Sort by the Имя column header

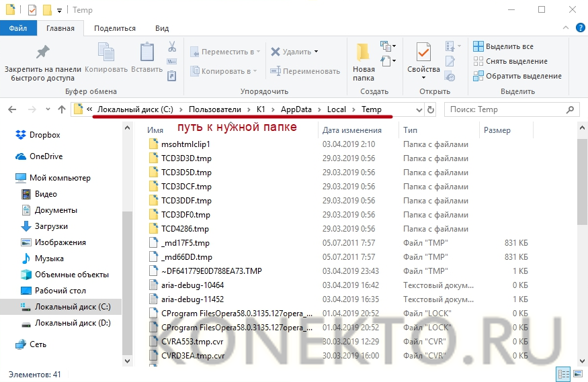[155, 130]
